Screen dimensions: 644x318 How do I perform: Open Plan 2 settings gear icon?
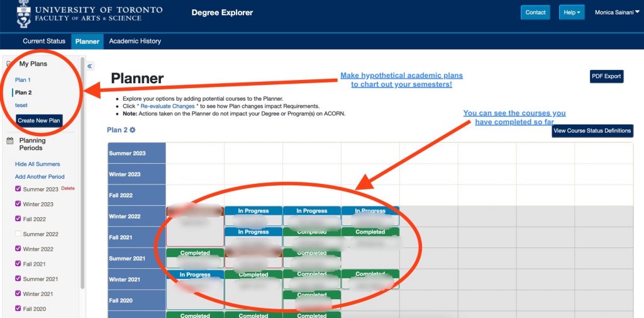[133, 130]
